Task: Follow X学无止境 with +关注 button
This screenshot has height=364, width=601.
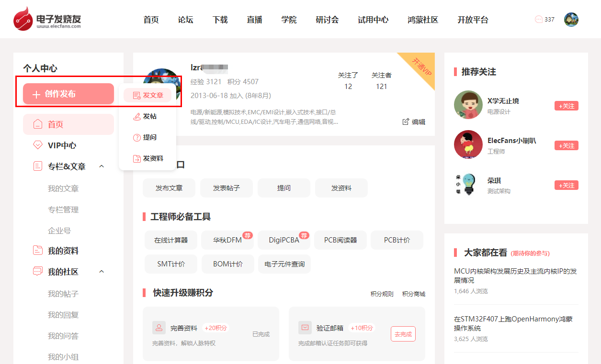Action: [567, 106]
